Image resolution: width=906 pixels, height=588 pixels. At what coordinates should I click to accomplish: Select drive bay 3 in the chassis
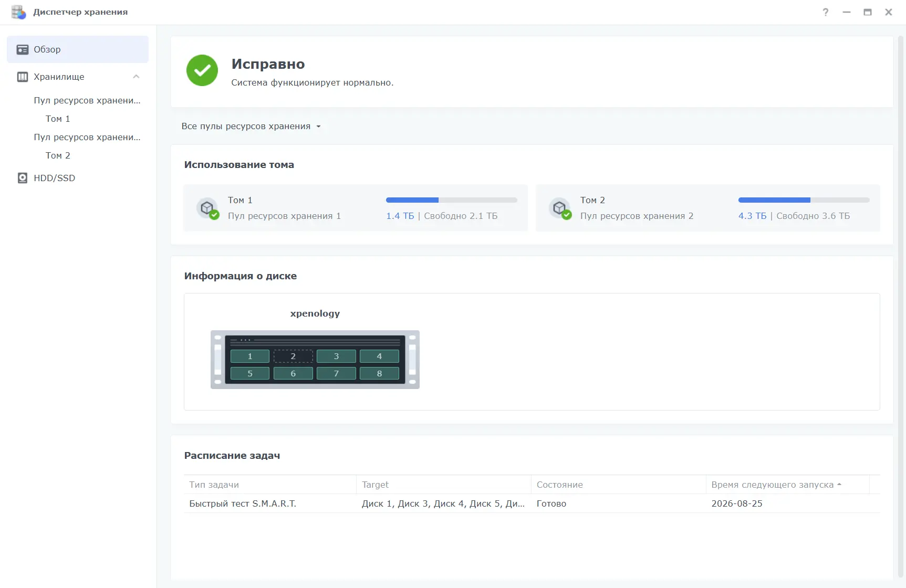tap(336, 356)
